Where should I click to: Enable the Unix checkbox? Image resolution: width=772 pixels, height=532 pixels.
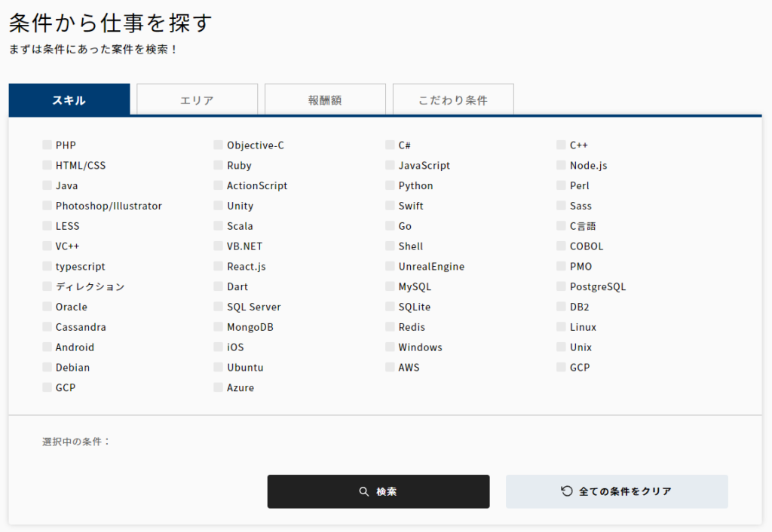point(561,347)
